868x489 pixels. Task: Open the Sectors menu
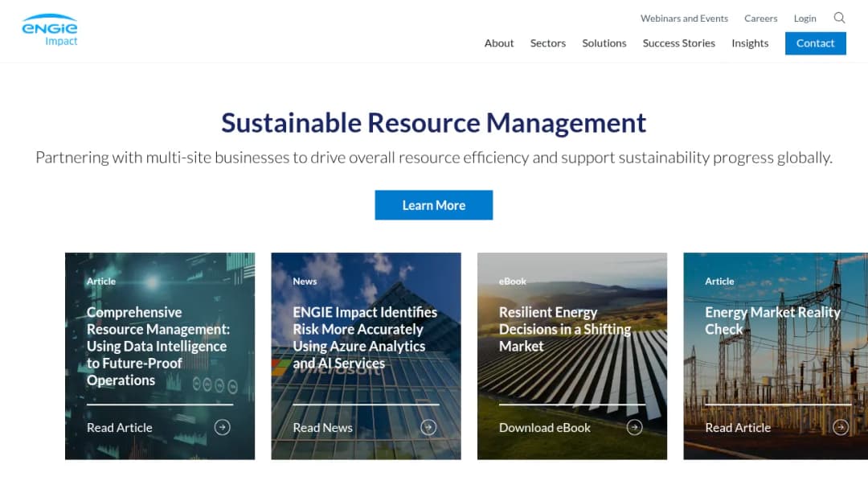(x=548, y=43)
